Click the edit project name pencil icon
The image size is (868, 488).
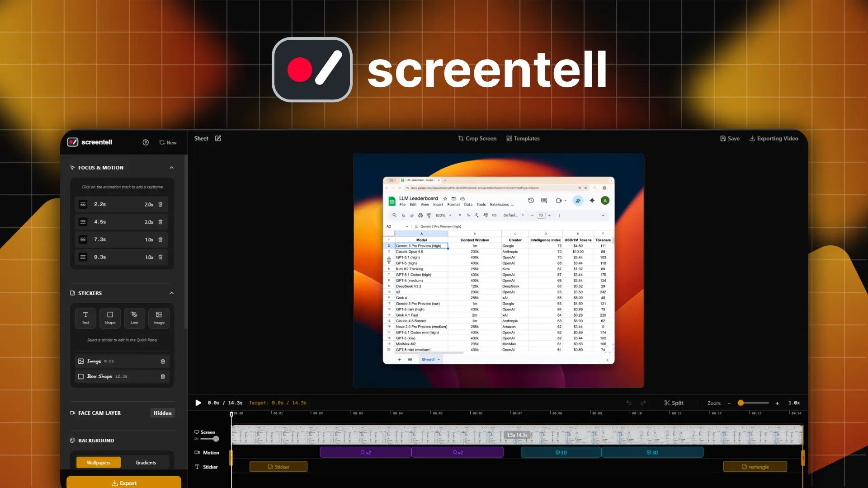coord(218,138)
